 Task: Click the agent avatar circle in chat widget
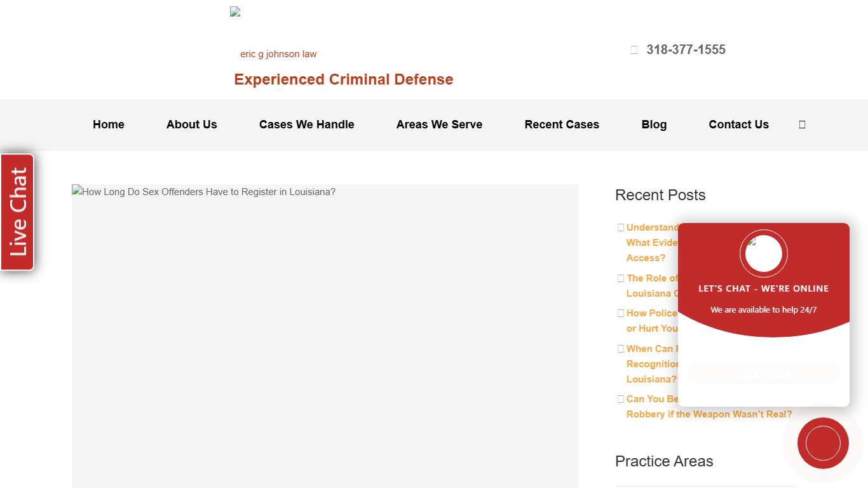(763, 253)
